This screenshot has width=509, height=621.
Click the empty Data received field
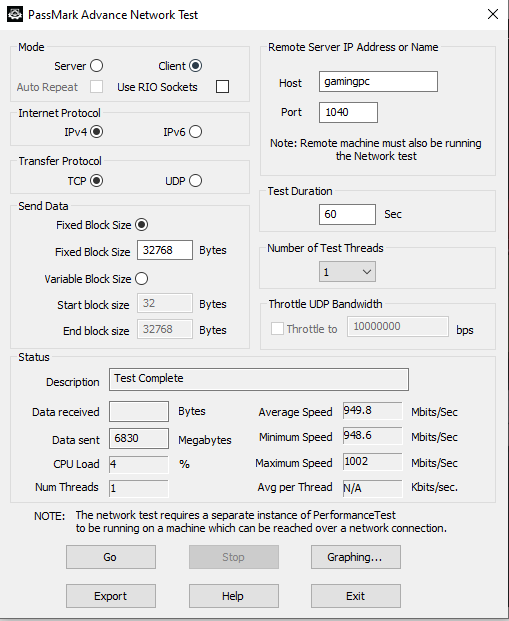(x=139, y=411)
